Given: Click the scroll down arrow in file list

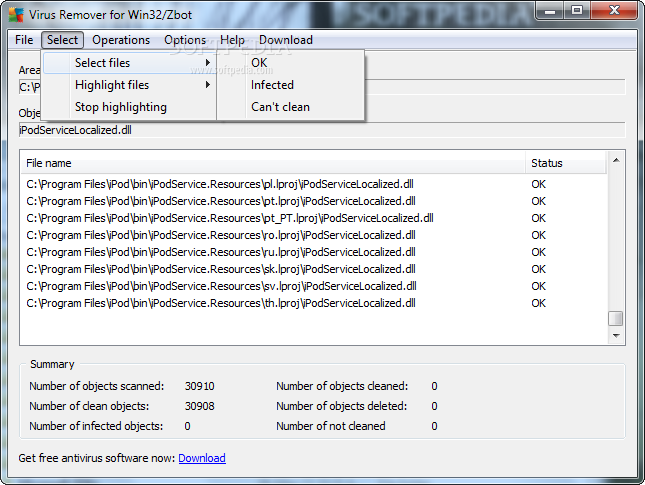Looking at the screenshot, I should click(x=616, y=336).
